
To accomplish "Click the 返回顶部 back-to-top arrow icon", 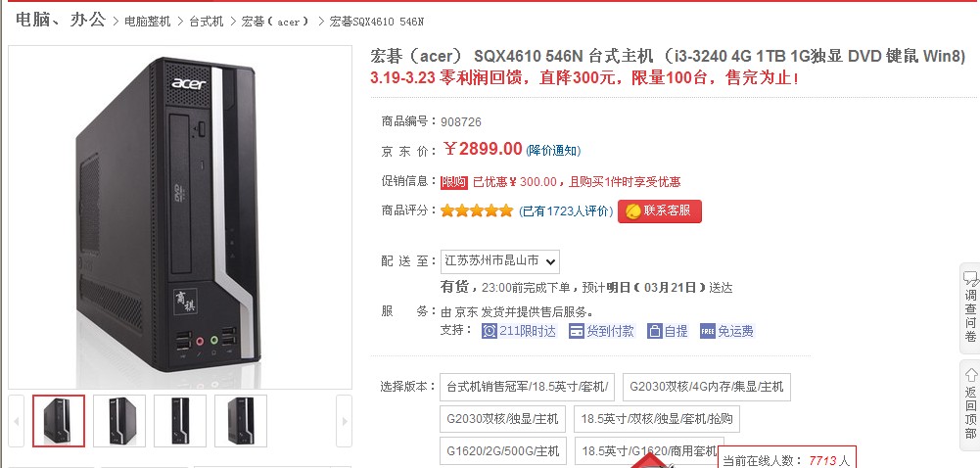I will pyautogui.click(x=970, y=375).
